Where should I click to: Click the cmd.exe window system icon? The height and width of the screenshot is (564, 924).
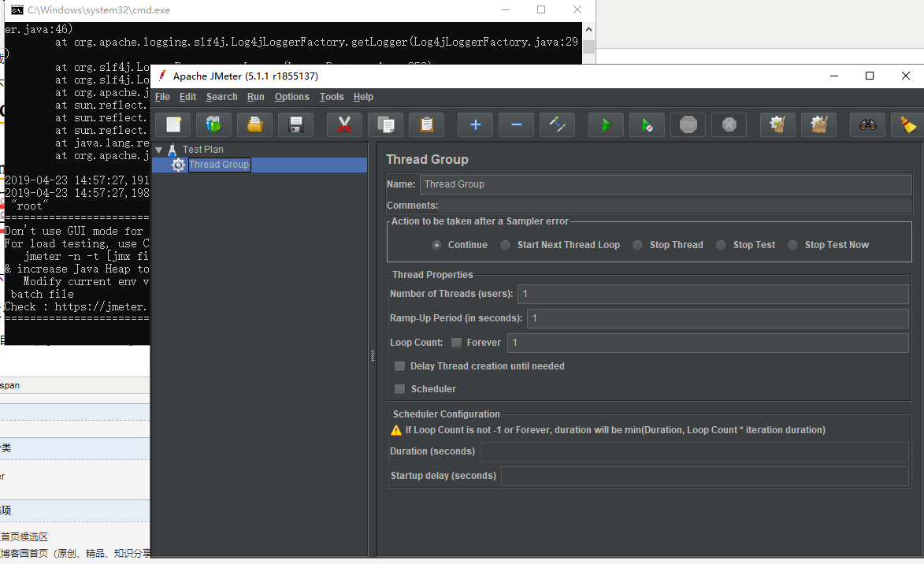coord(17,10)
